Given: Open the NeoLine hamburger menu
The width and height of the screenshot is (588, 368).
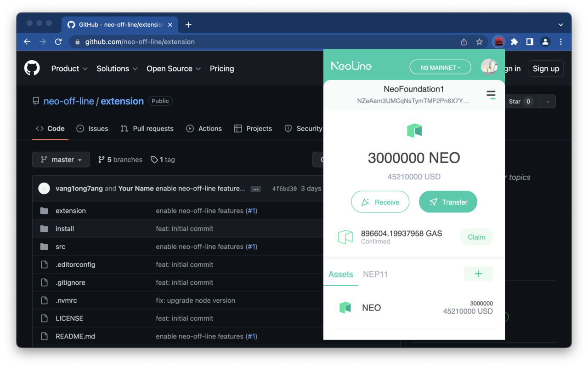Looking at the screenshot, I should 491,94.
